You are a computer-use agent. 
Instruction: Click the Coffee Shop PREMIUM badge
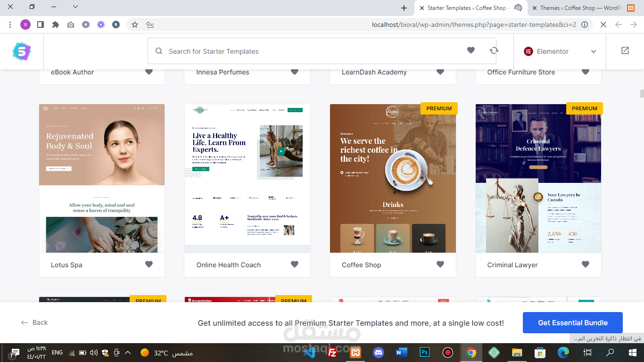tap(439, 108)
